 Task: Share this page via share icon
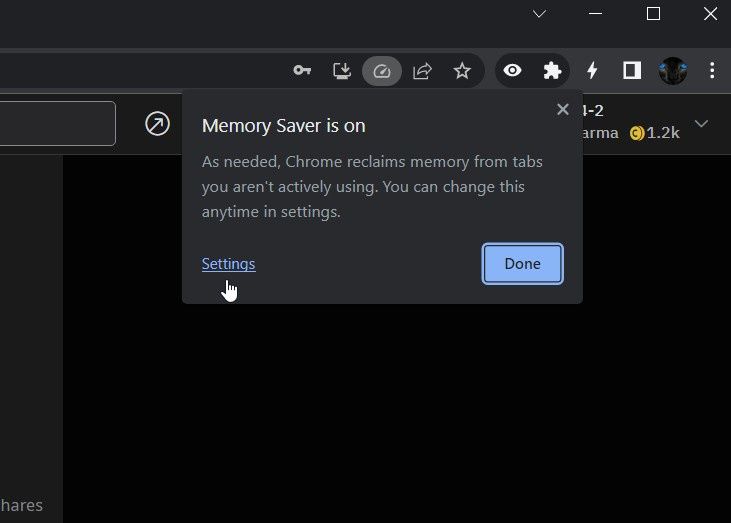(422, 71)
